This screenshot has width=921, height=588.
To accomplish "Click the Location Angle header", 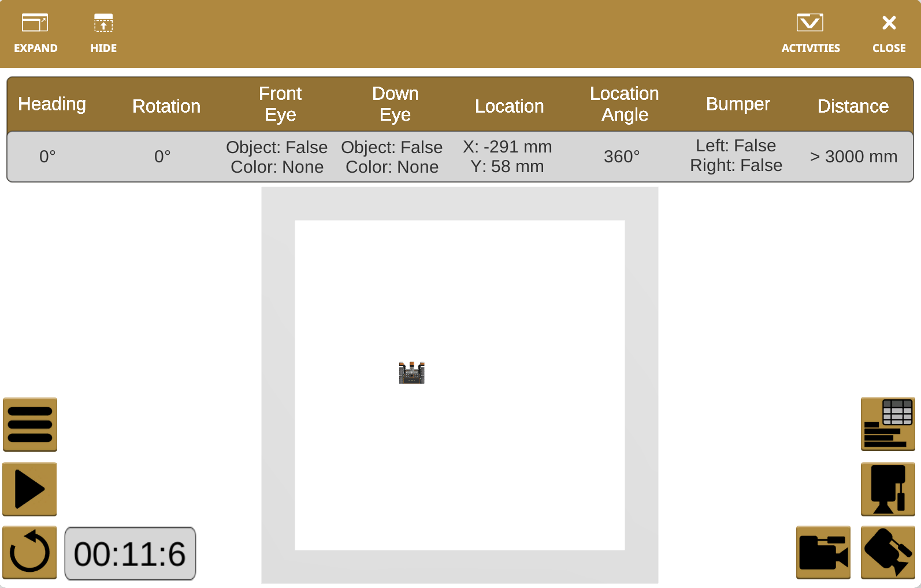I will [x=624, y=105].
